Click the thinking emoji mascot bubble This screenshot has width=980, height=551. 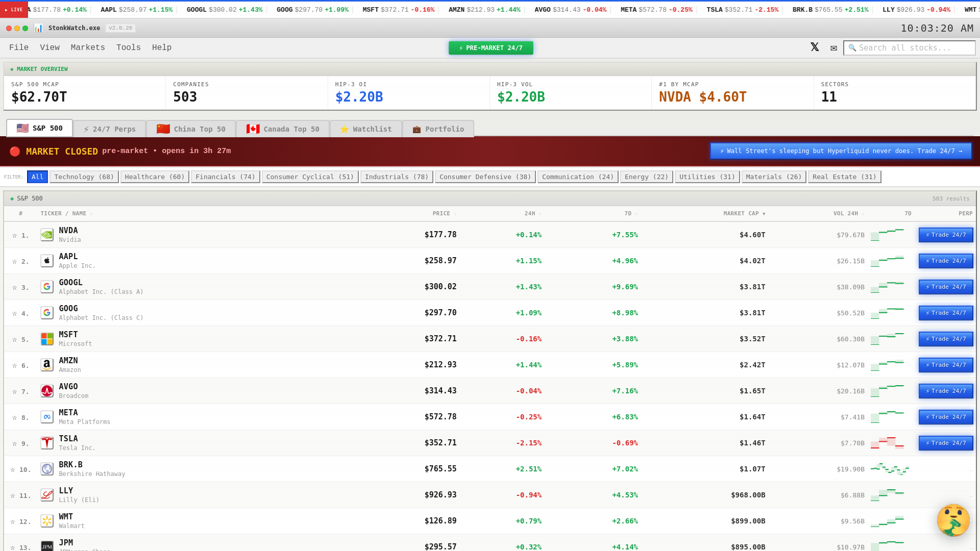tap(953, 520)
